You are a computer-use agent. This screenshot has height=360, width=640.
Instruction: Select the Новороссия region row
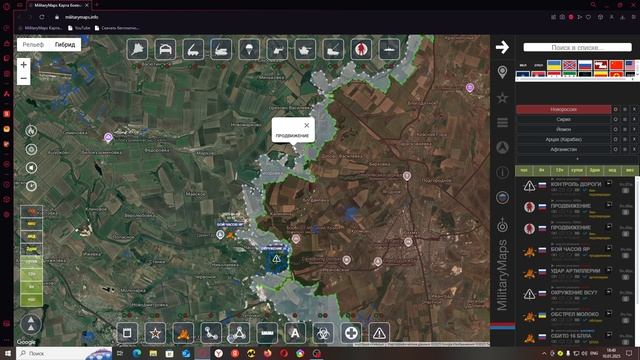(x=564, y=109)
